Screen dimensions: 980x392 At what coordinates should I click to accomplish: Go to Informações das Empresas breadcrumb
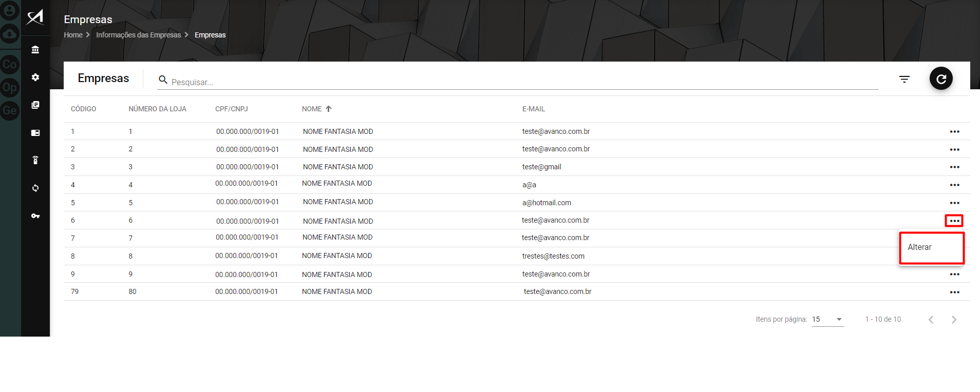tap(138, 35)
